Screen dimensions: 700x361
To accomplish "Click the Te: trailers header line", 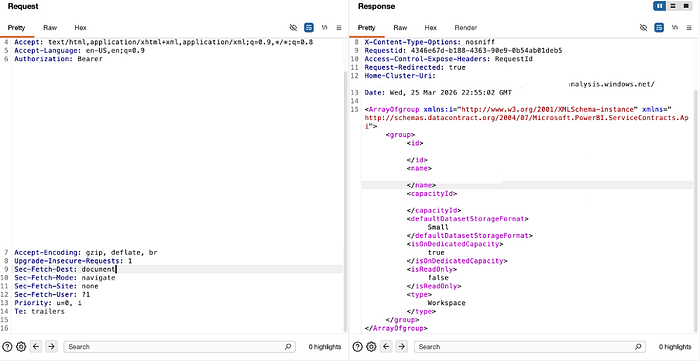I will coord(39,311).
